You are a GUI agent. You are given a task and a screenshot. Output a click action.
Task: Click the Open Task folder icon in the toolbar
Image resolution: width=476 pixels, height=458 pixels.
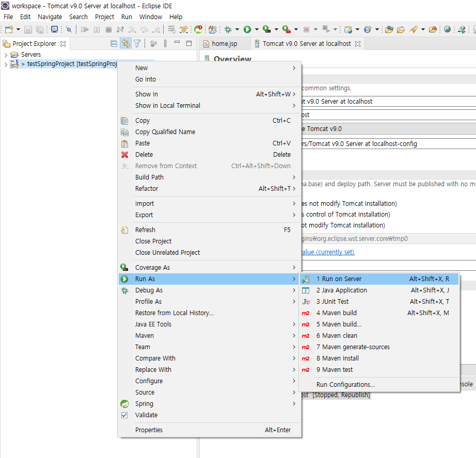401,29
